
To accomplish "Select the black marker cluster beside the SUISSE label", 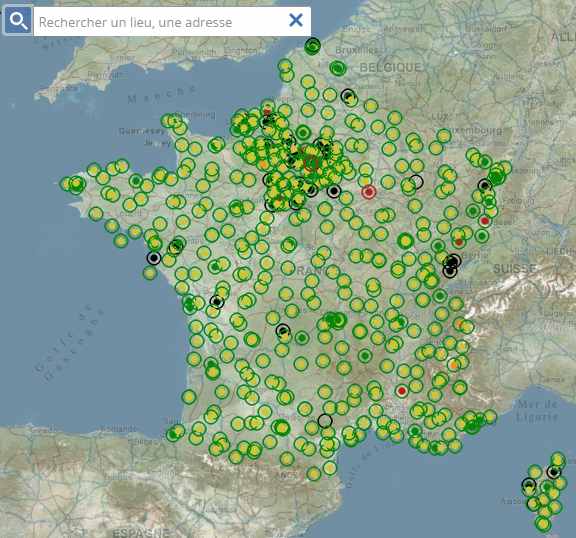I will point(451,265).
